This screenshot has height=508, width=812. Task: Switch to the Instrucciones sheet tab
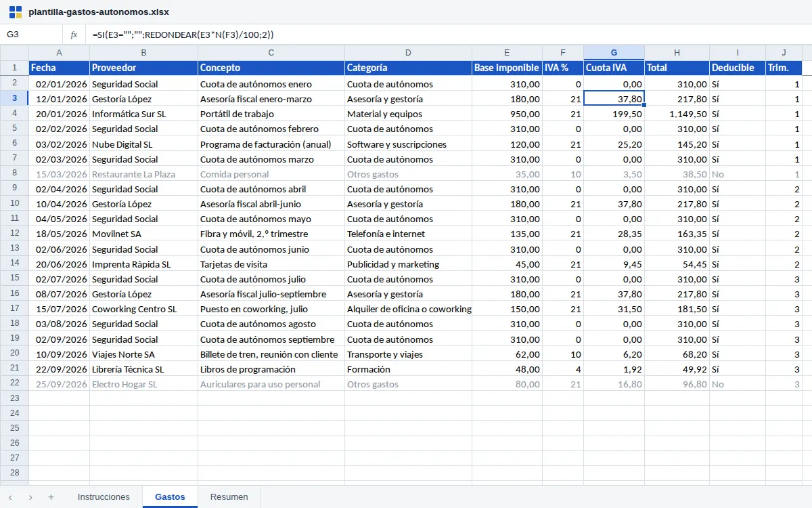[104, 497]
